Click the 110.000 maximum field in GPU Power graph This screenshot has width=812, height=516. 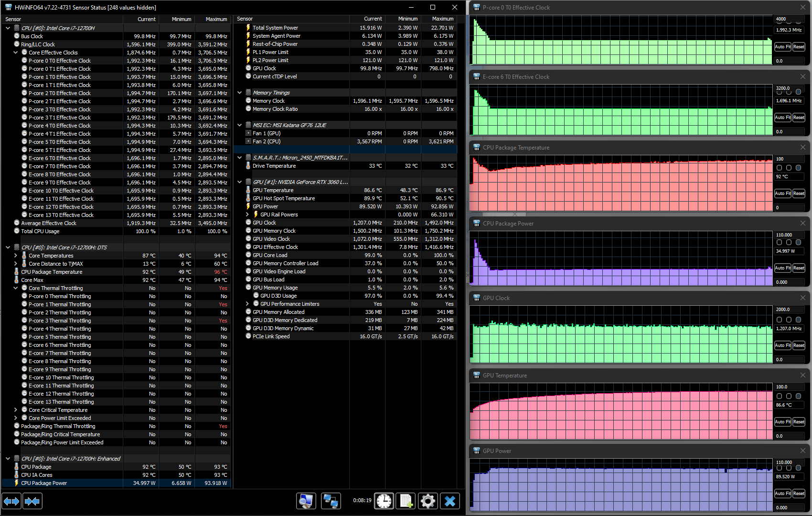[x=789, y=462]
